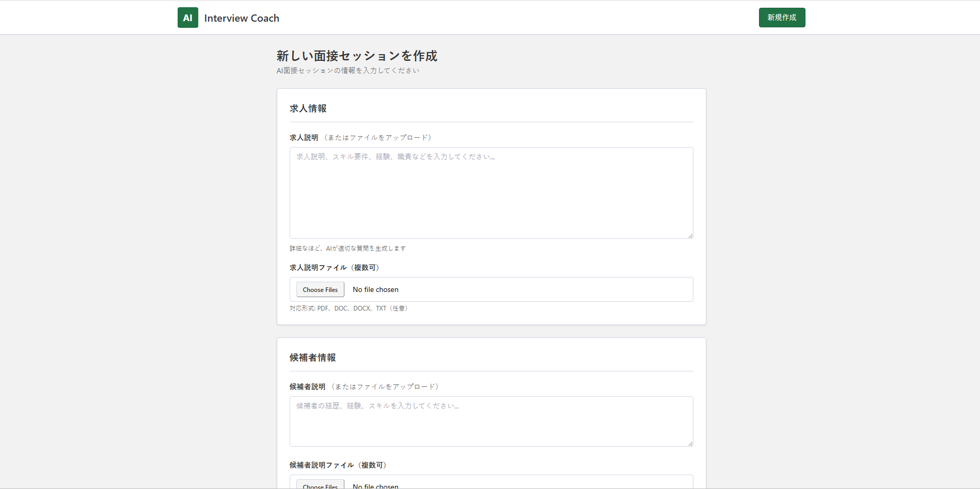The image size is (980, 489).
Task: Click the supported formats note 対応形式: PDF、DOC、DOCX、TXT
Action: 349,308
